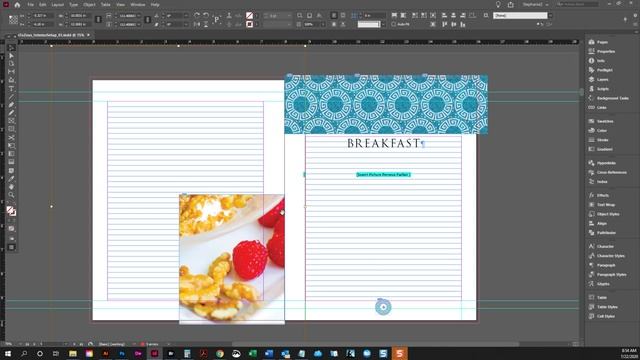Viewport: 640px width, 360px height.
Task: Select the Selection tool in the toolbox
Action: pos(11,48)
